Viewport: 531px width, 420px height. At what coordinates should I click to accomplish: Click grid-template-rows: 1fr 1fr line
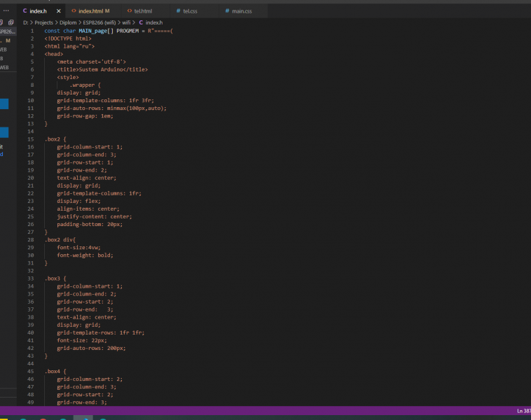[x=101, y=332]
